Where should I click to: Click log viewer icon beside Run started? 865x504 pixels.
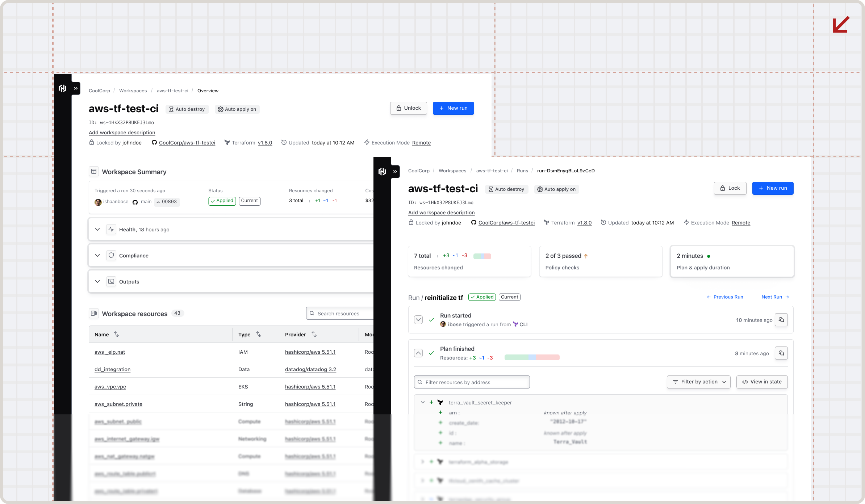[781, 320]
